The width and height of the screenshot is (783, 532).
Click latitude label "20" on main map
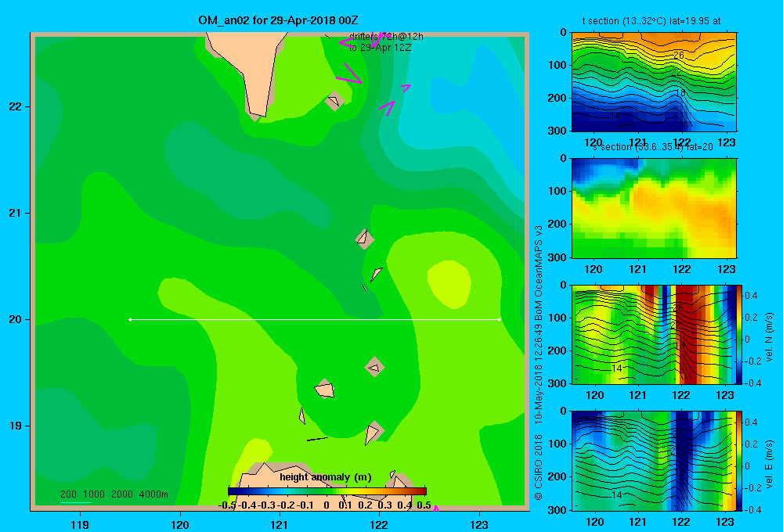point(16,319)
